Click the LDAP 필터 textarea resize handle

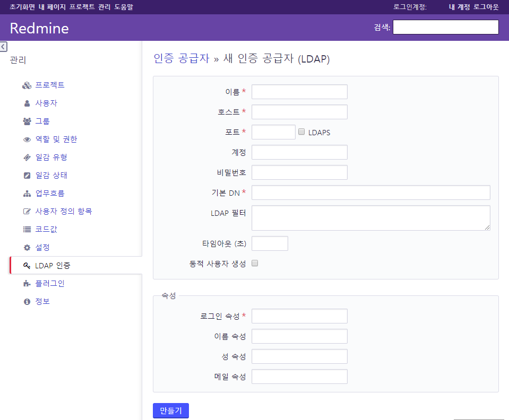point(487,227)
